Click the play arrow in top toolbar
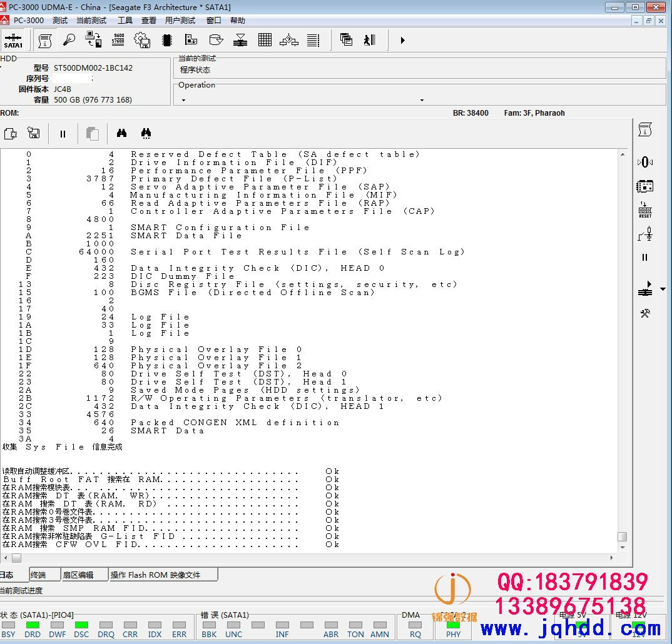The height and width of the screenshot is (644, 672). 402,40
